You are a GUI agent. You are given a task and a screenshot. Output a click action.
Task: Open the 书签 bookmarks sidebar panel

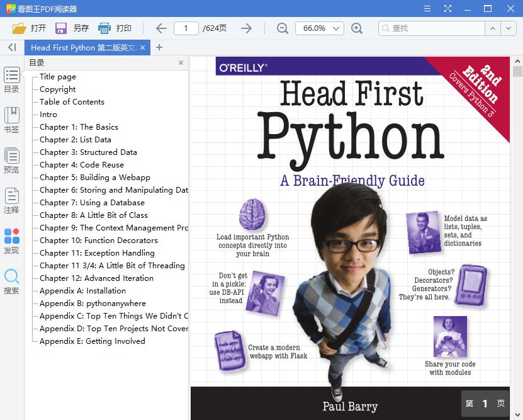tap(12, 120)
